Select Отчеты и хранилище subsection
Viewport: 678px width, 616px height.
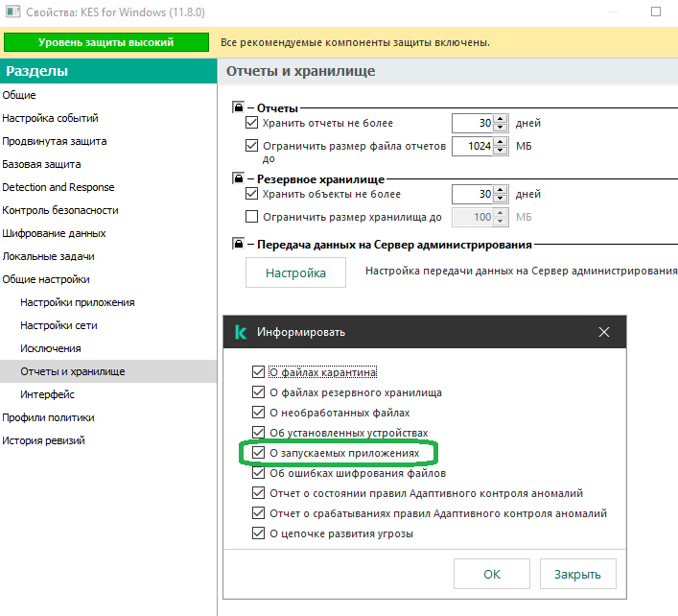(x=108, y=371)
